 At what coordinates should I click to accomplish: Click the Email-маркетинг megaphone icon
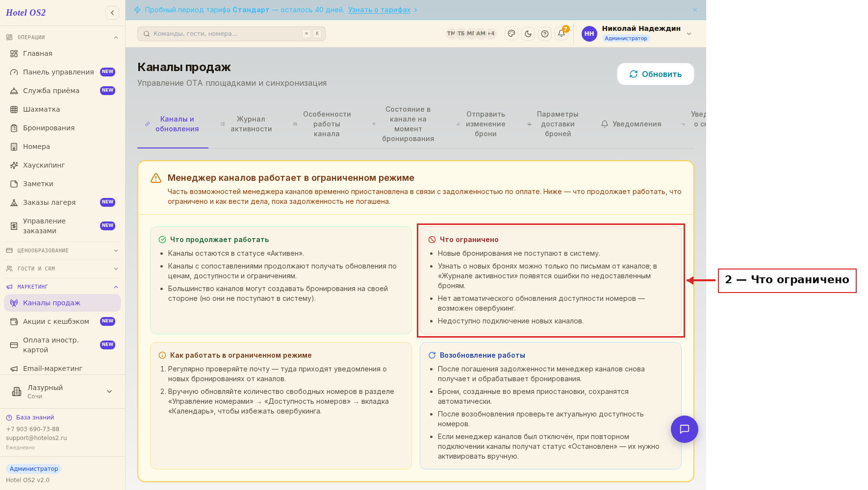click(x=14, y=368)
